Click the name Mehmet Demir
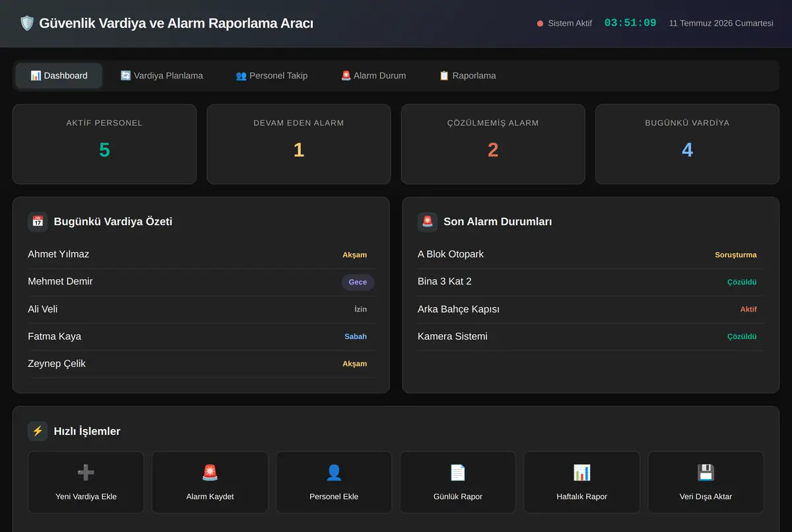This screenshot has width=792, height=532. 60,281
